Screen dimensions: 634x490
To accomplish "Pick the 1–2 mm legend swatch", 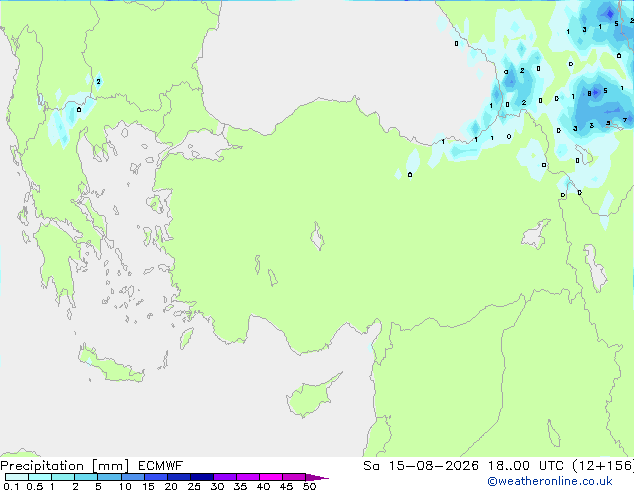I will click(63, 477).
